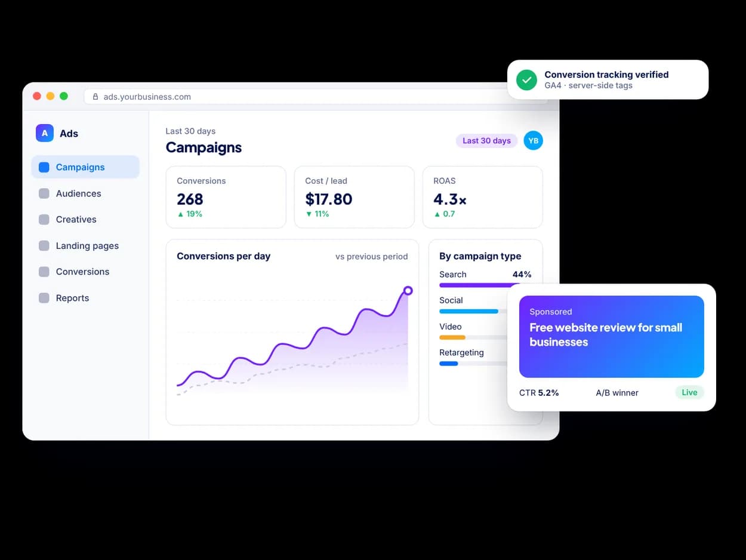
Task: Click the 'vs previous period' label
Action: tap(372, 257)
